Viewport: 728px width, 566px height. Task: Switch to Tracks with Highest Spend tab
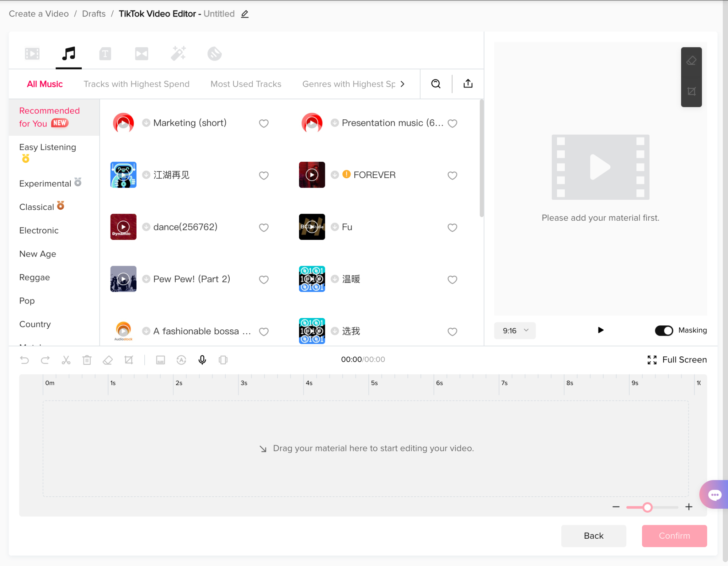pos(136,84)
